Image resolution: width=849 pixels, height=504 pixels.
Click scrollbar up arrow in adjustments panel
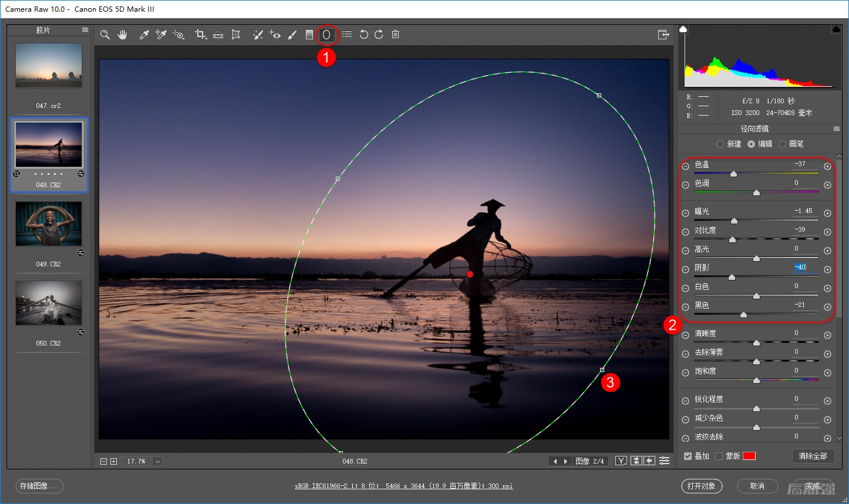tap(839, 157)
